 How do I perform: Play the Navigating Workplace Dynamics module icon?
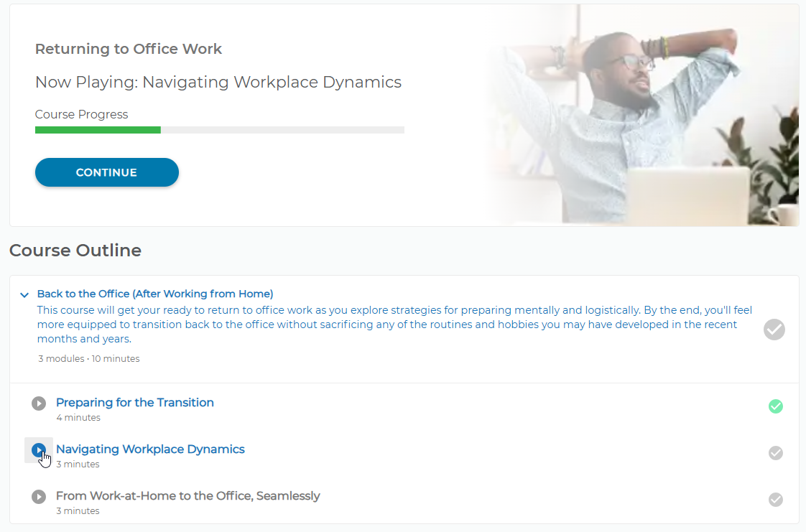[39, 450]
